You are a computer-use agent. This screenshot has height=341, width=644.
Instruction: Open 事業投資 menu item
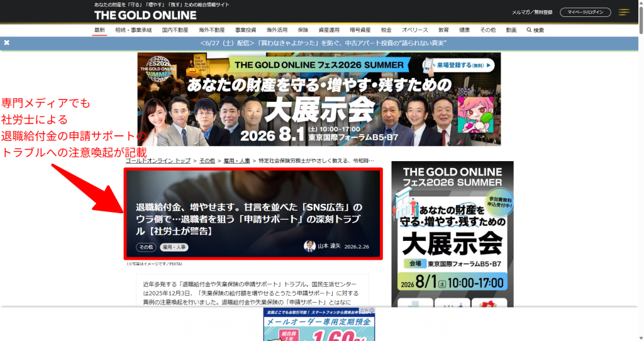point(246,30)
